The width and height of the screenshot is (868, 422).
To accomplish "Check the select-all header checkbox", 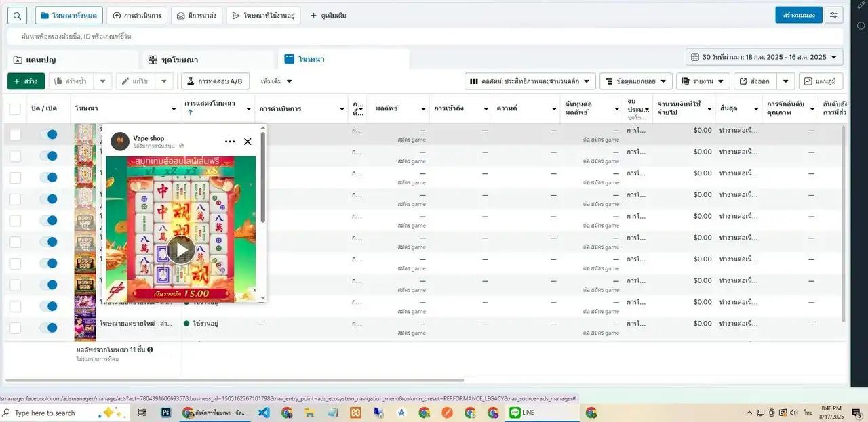I will coord(15,108).
